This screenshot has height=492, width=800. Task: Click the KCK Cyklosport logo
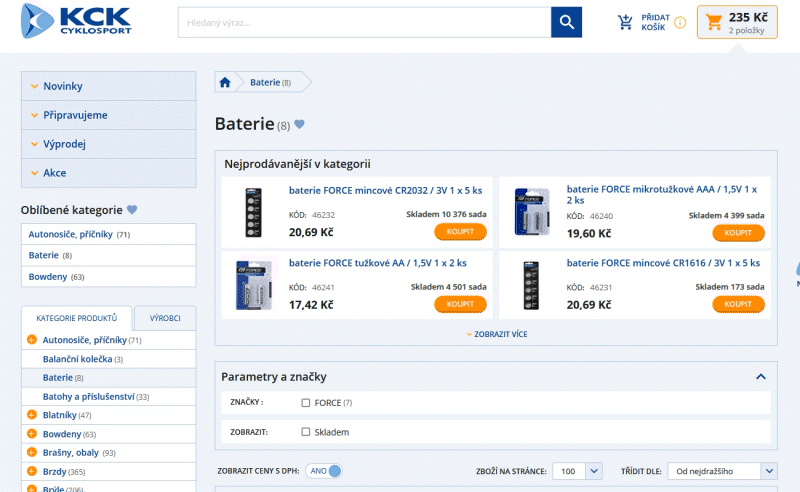pyautogui.click(x=76, y=21)
